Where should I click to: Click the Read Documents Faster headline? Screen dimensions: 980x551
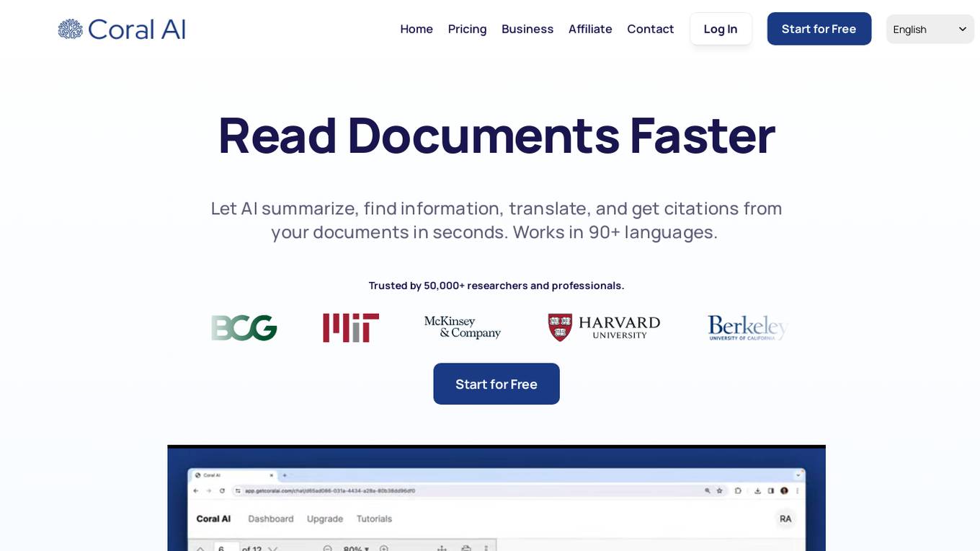point(496,135)
